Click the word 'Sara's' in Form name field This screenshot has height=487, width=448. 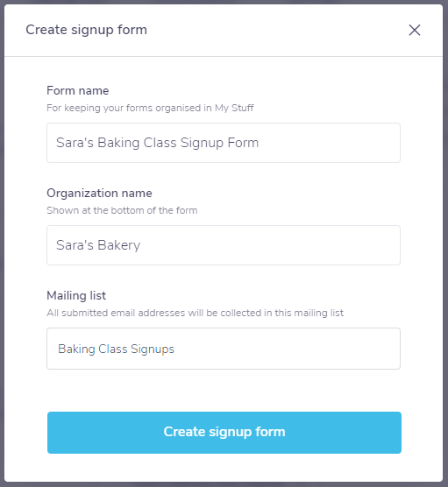(x=75, y=143)
